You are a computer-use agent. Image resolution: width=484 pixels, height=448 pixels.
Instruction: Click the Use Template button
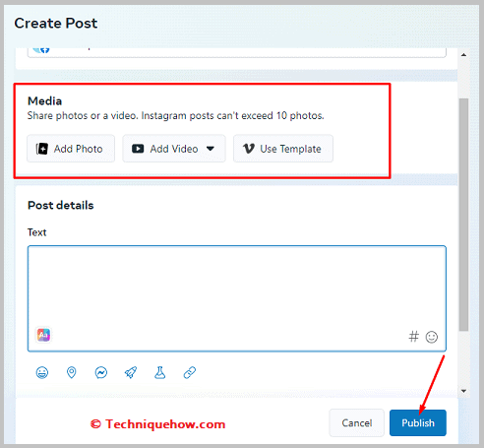pyautogui.click(x=283, y=149)
